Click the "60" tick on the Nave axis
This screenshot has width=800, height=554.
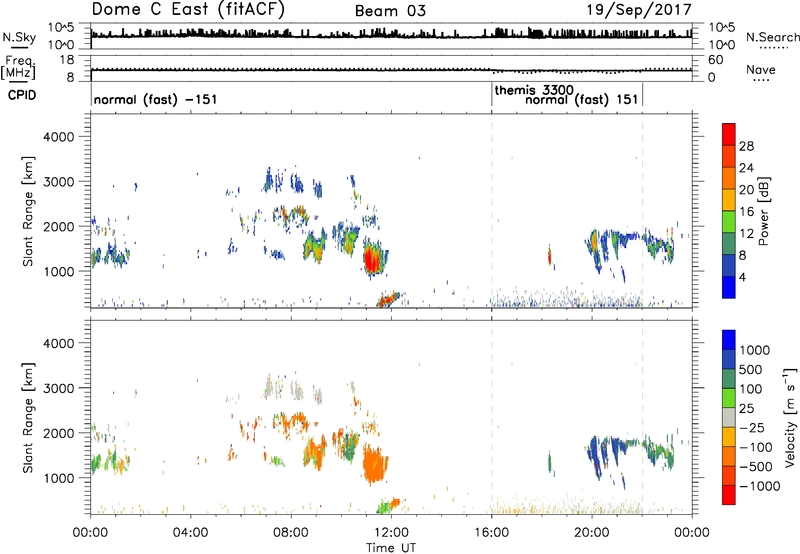[716, 60]
